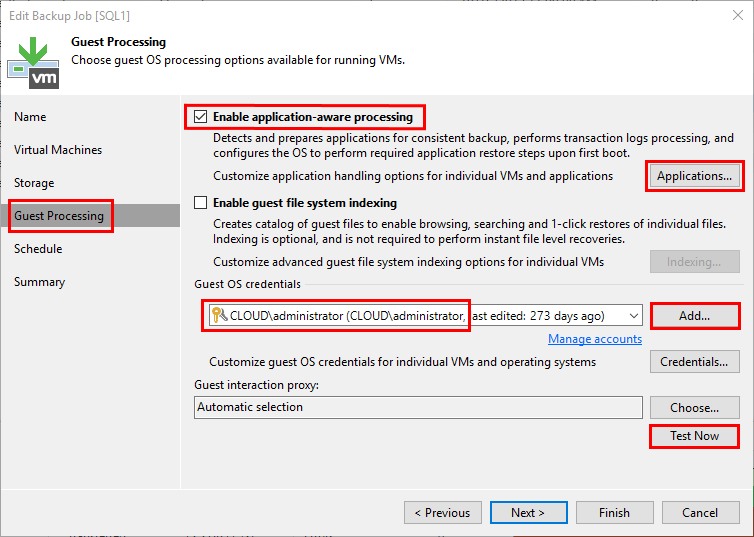
Task: Click the Guest interaction proxy field
Action: [x=418, y=408]
